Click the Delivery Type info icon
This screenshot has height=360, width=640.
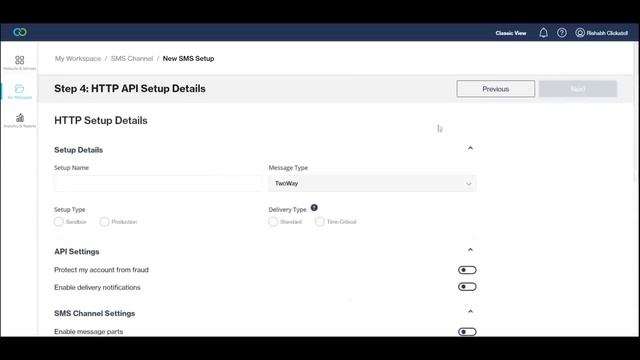314,208
